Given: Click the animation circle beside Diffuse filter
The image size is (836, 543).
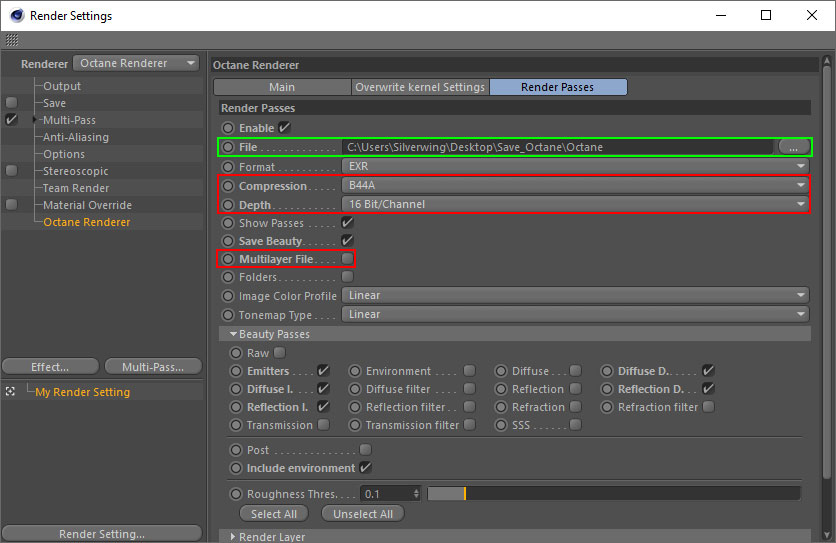Looking at the screenshot, I should tap(355, 389).
